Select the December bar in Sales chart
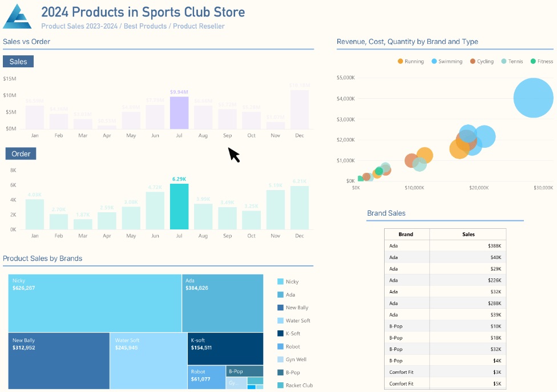This screenshot has width=557, height=392. point(300,109)
